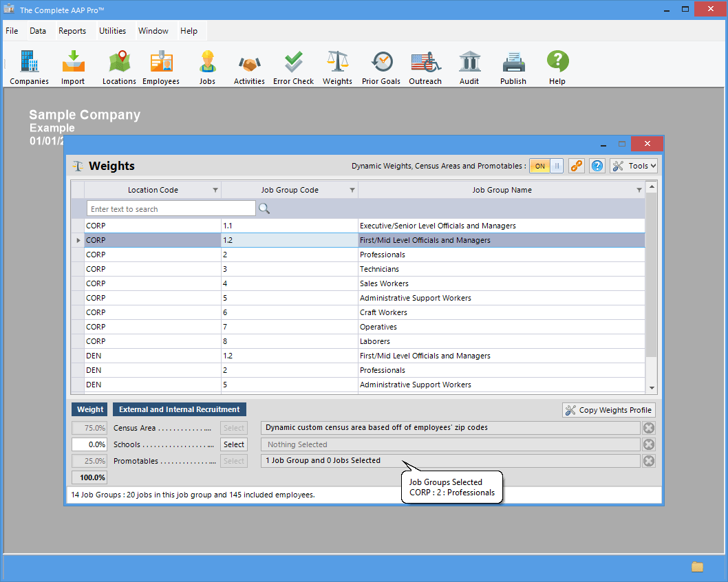Select the Craft Workers row
Screen dimensions: 728x582
point(358,312)
